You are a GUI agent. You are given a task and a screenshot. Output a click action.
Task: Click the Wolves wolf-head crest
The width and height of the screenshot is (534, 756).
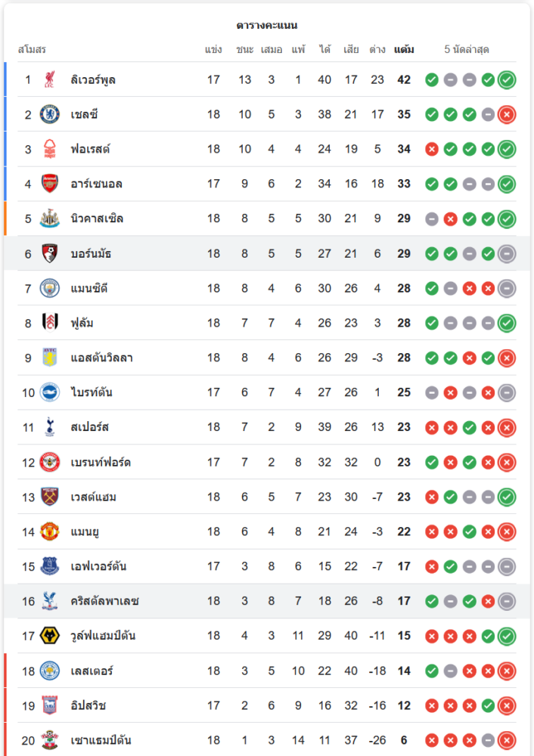pyautogui.click(x=50, y=636)
